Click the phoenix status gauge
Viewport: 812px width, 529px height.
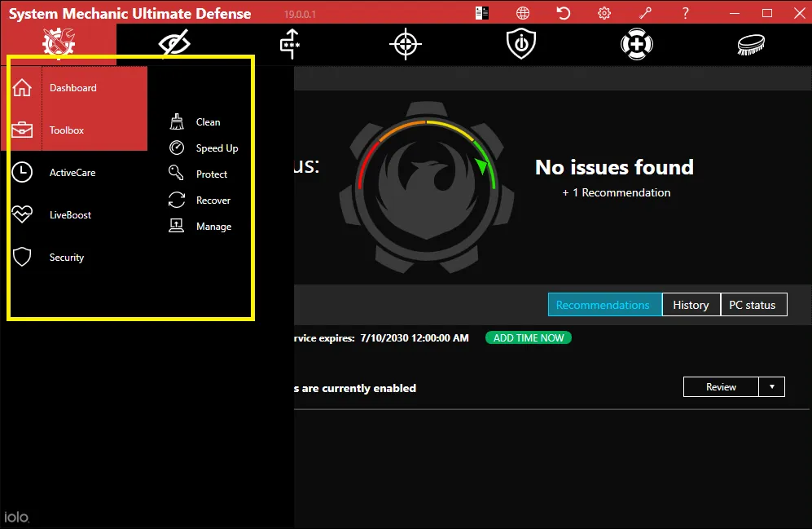[427, 187]
